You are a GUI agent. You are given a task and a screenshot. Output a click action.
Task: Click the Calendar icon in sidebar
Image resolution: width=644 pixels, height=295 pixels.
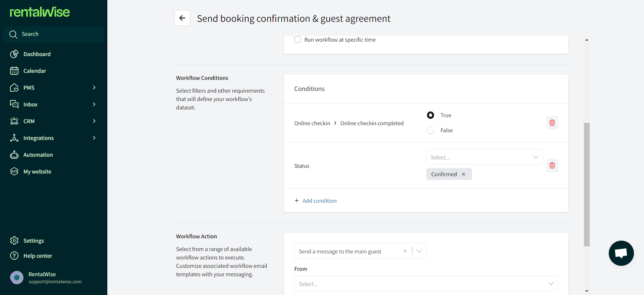tap(14, 71)
